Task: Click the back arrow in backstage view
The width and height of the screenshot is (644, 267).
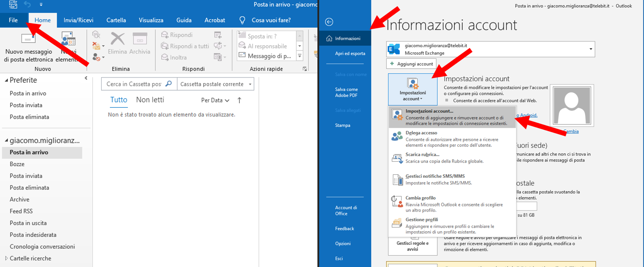Action: pos(330,22)
